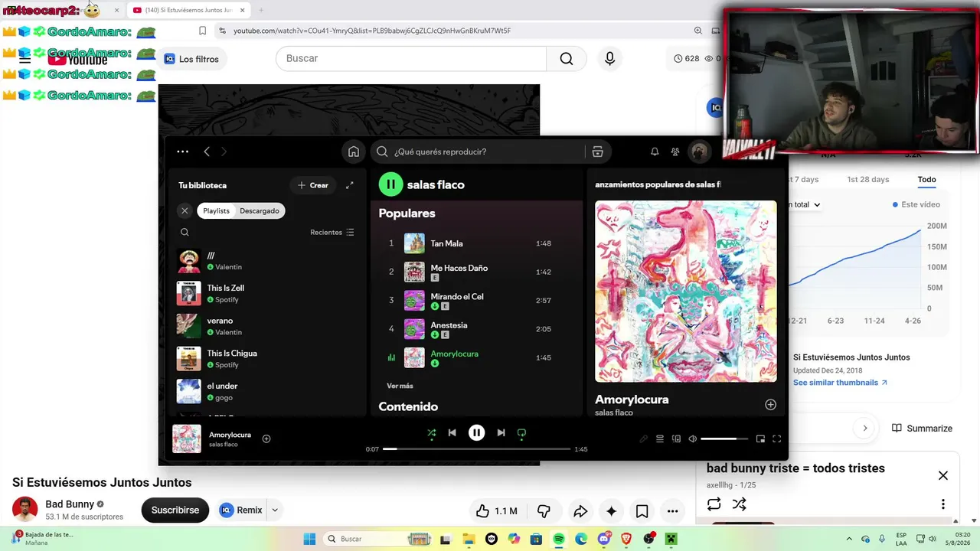Image resolution: width=980 pixels, height=551 pixels.
Task: Clear the library filters with X
Action: click(x=185, y=210)
